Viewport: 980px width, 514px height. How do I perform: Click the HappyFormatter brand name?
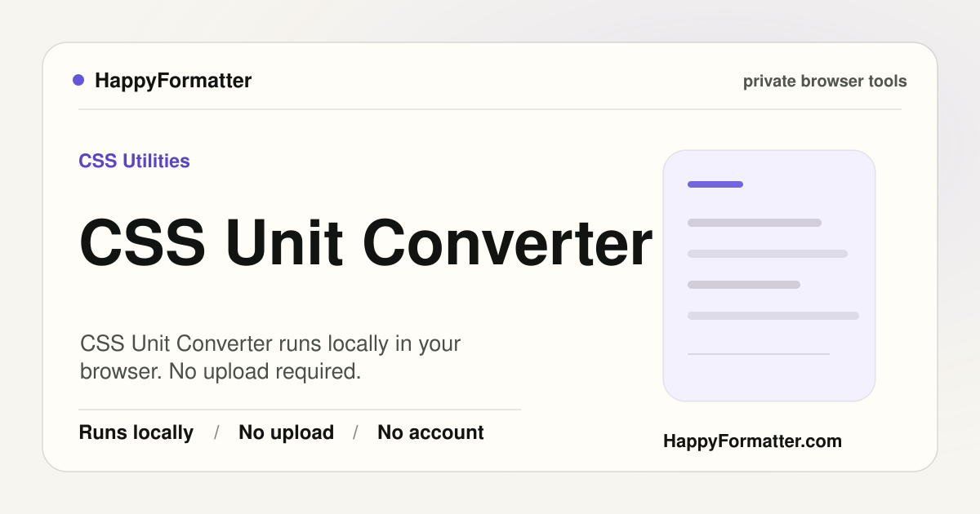pos(173,81)
